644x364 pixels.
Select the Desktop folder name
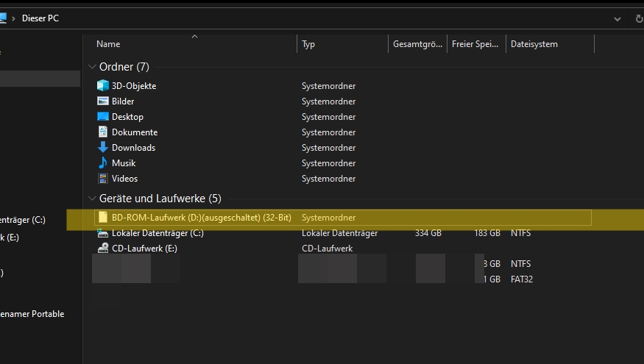(127, 116)
